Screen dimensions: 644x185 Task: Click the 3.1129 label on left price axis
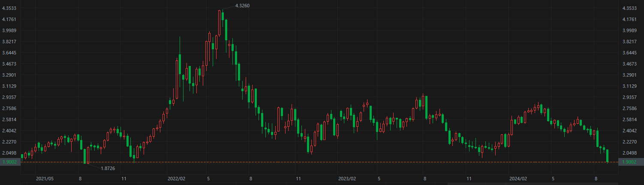(9, 86)
